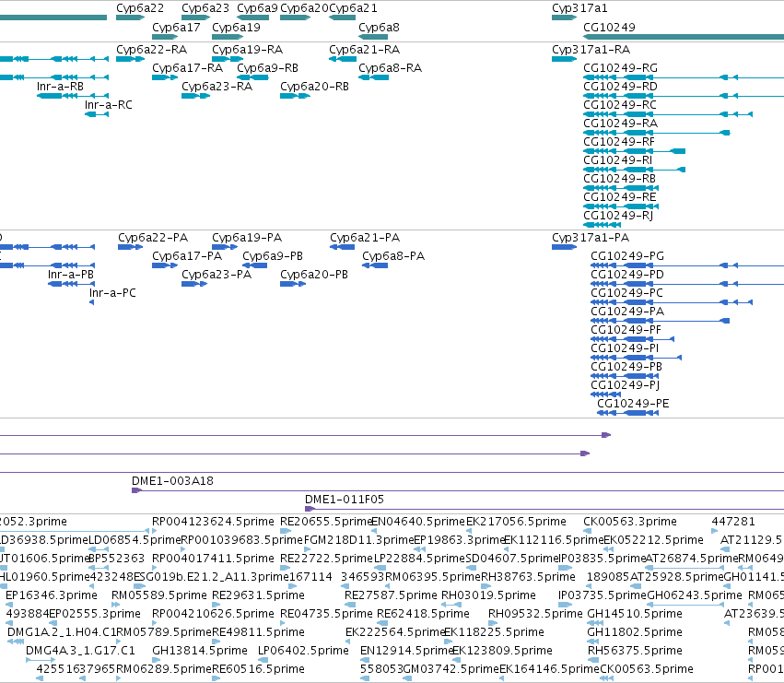The height and width of the screenshot is (683, 784).
Task: Select protein CG10249-PF
Action: [633, 340]
